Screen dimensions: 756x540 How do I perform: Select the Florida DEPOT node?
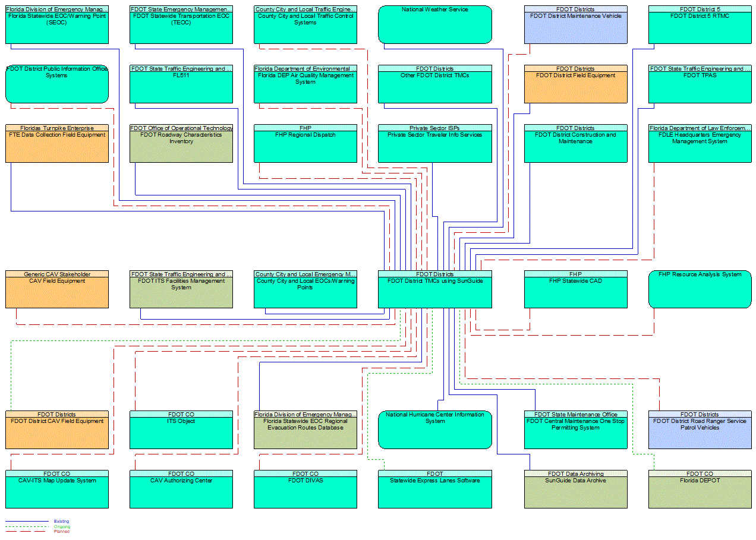point(700,489)
